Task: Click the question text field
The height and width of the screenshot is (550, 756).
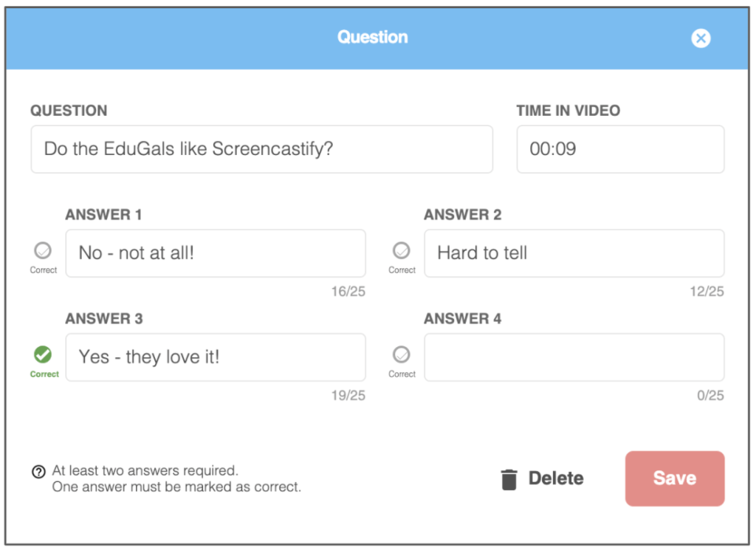Action: coord(261,149)
